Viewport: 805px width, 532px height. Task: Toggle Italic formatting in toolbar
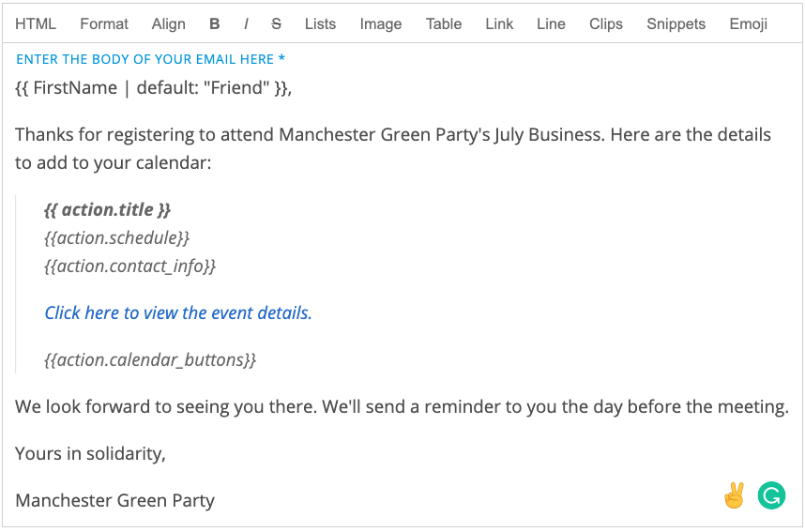click(x=246, y=24)
